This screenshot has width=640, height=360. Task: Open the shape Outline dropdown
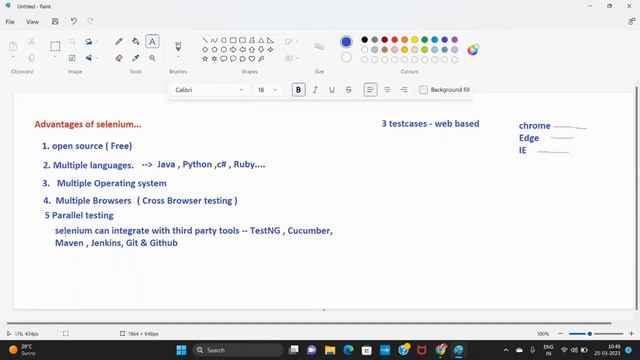pyautogui.click(x=292, y=42)
